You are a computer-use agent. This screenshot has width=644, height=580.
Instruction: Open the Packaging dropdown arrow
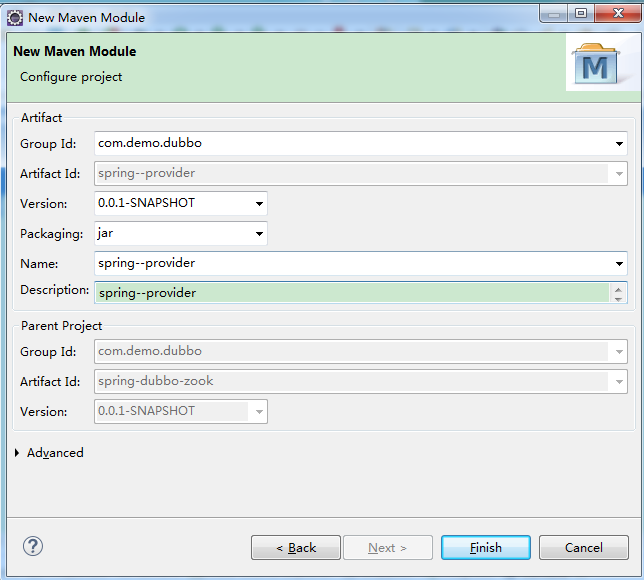coord(259,234)
